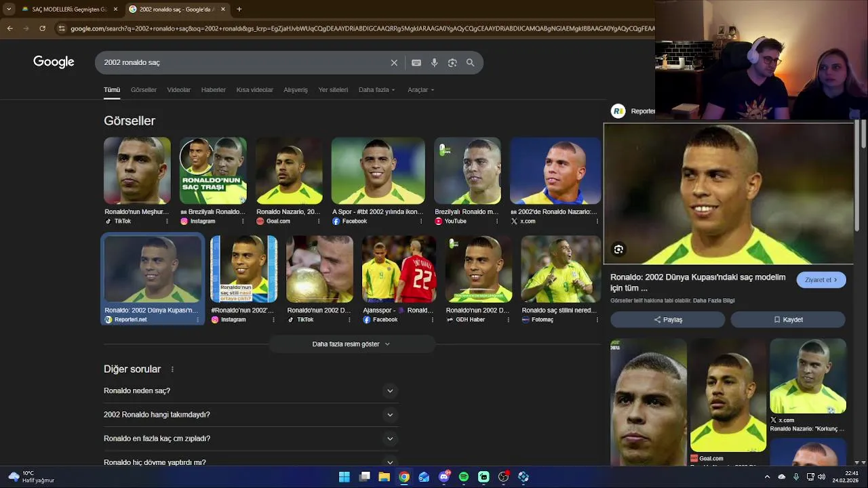This screenshot has height=488, width=868.
Task: Open x.com '2002'de Ronaldo Nazario' thumbnail
Action: [x=555, y=171]
